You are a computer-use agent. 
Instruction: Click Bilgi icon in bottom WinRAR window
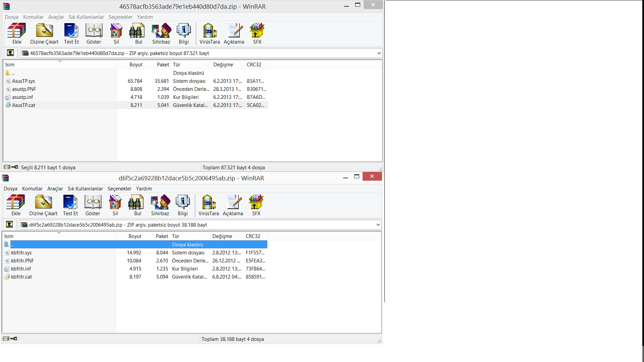click(183, 205)
